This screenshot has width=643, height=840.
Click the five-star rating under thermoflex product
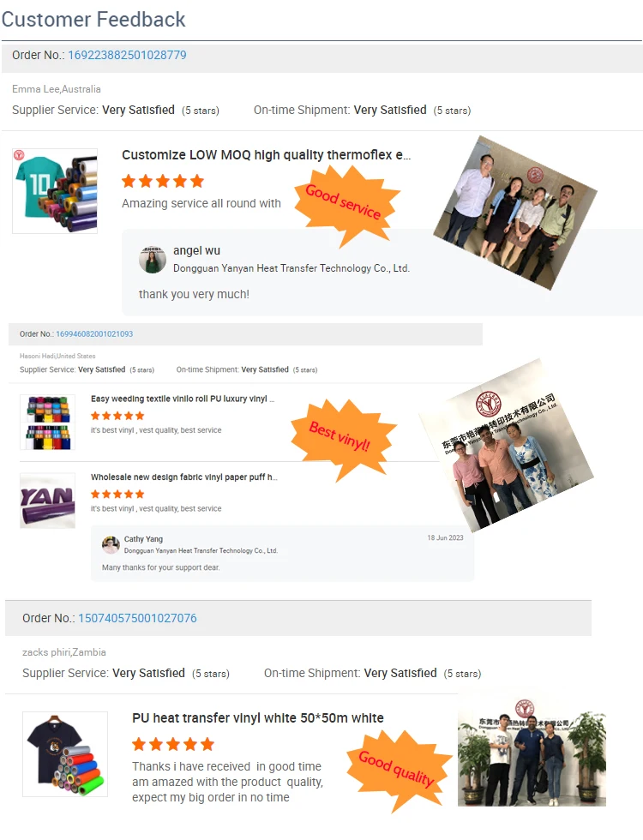pos(163,181)
